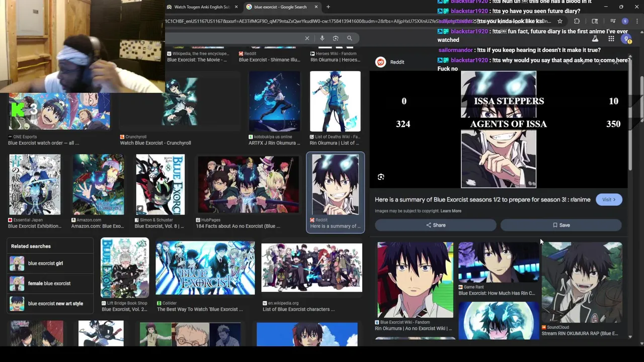
Task: Open related search 'female blue exorcist'
Action: (x=50, y=284)
